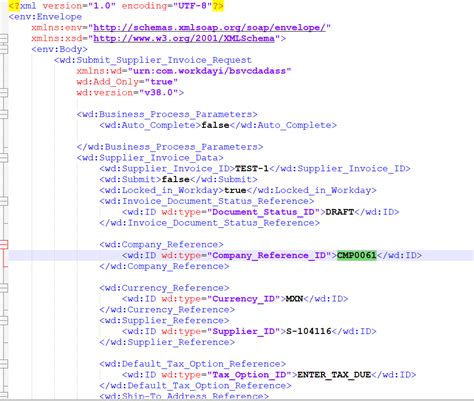Click the DRAFT status value
This screenshot has width=474, height=401.
pos(339,212)
